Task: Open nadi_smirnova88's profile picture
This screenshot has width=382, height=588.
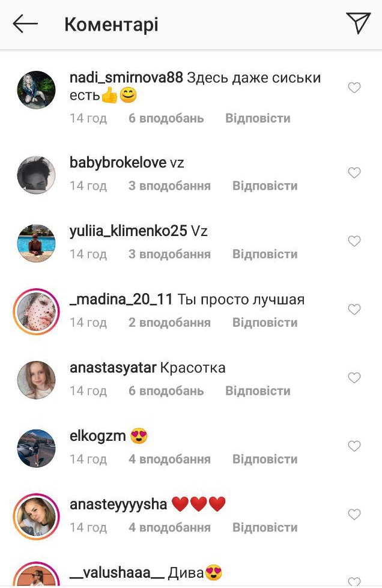Action: [37, 89]
